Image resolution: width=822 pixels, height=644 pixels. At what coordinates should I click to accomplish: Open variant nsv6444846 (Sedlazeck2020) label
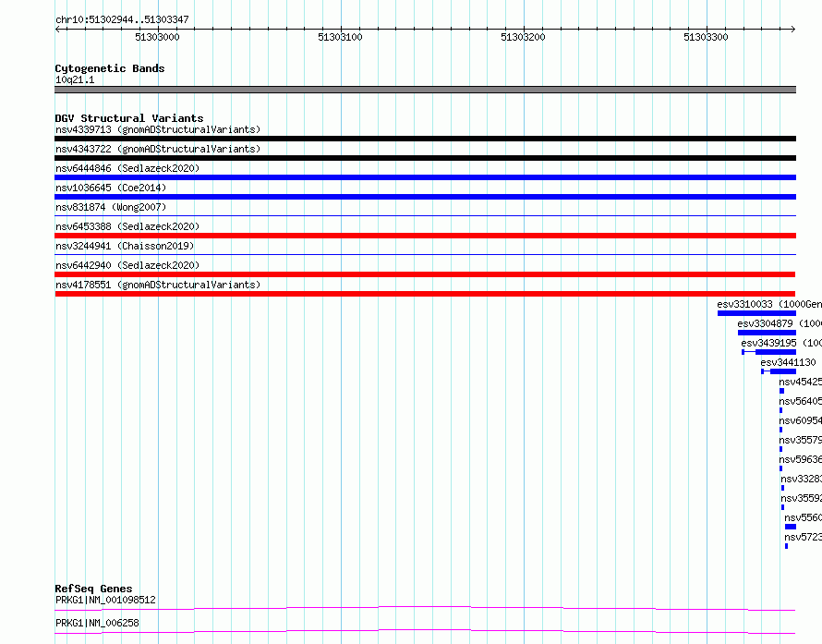click(x=127, y=168)
